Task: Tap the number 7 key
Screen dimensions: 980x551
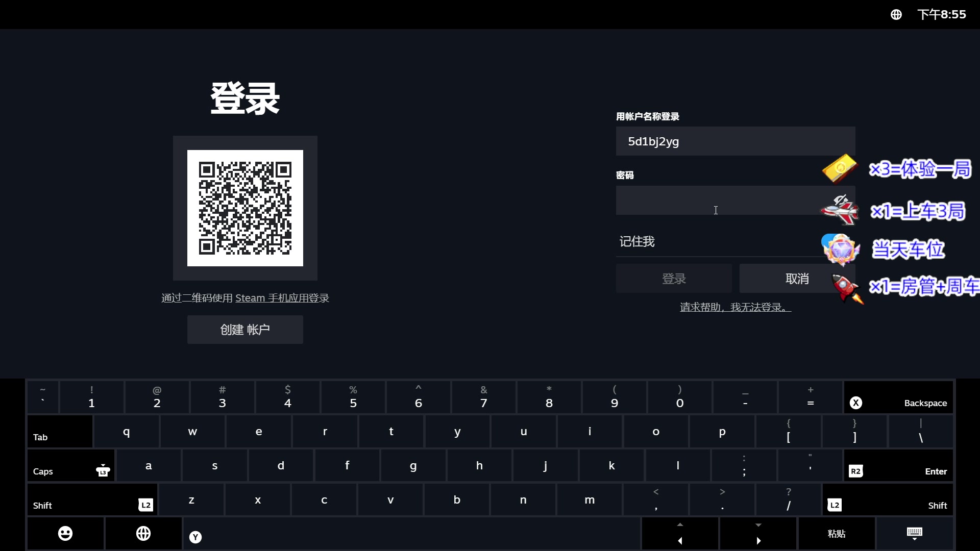Action: click(484, 397)
